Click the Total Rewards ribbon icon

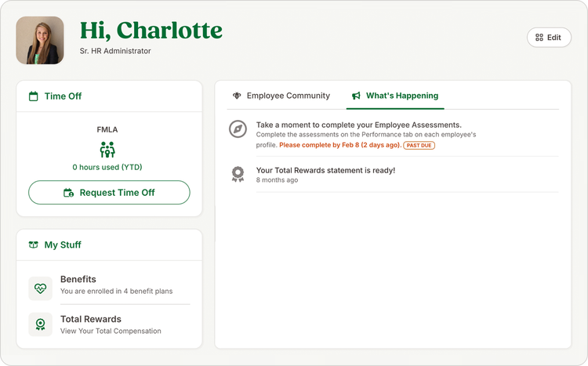41,324
